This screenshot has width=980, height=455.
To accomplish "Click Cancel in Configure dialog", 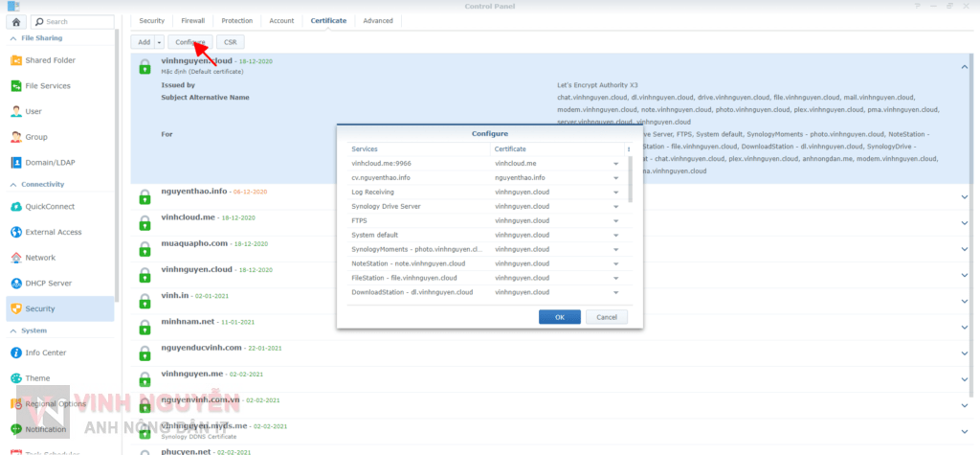I will pos(606,317).
